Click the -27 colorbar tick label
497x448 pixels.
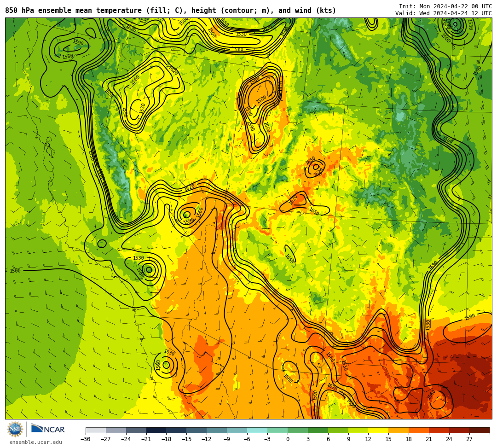tap(106, 439)
